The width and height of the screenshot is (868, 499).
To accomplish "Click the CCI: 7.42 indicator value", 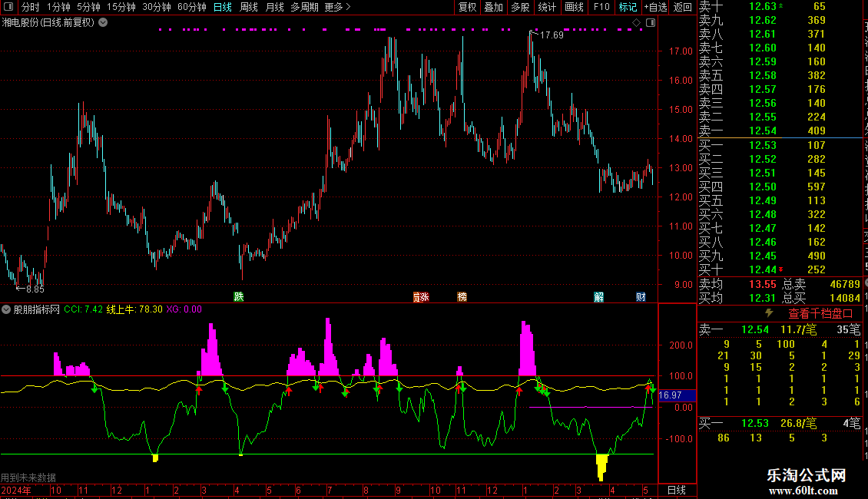I will 83,309.
